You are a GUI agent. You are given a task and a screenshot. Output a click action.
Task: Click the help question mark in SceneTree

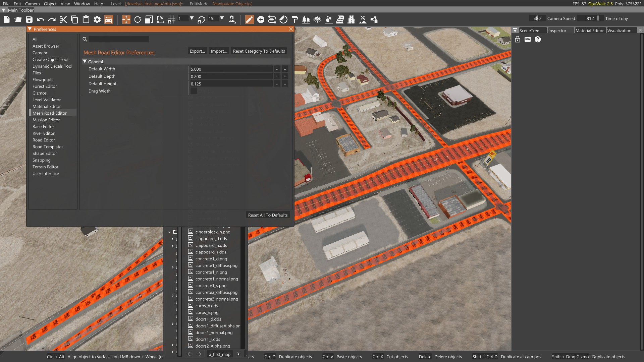tap(538, 40)
